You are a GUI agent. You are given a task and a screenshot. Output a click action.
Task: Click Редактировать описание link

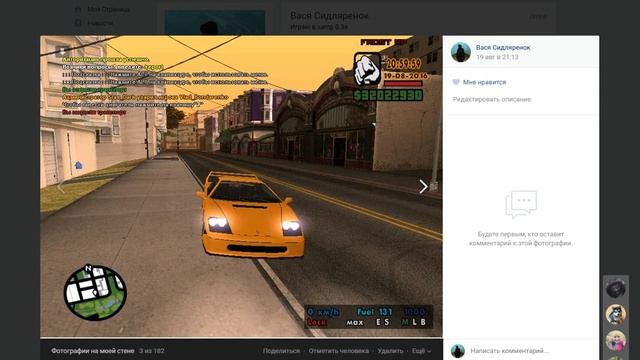tap(491, 99)
